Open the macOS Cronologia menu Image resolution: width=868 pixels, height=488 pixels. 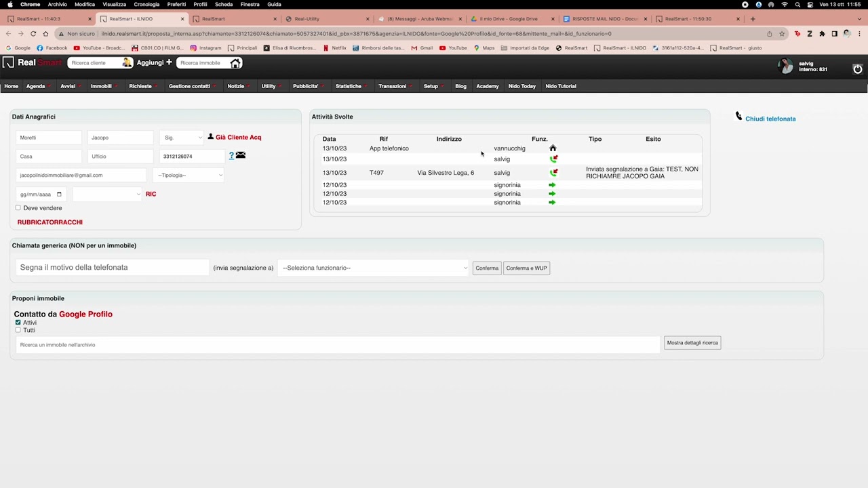click(x=146, y=4)
